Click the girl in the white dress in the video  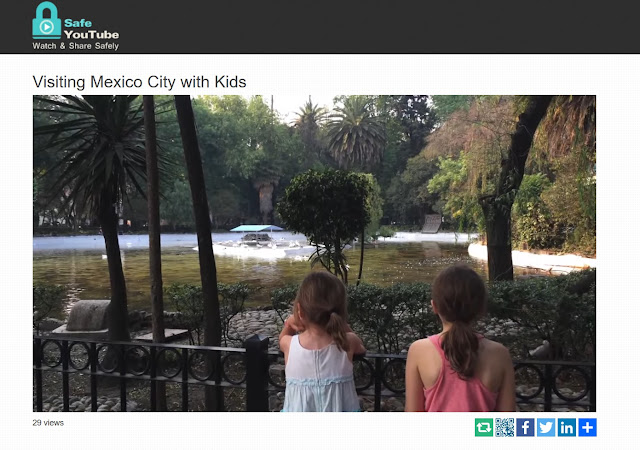tap(322, 343)
